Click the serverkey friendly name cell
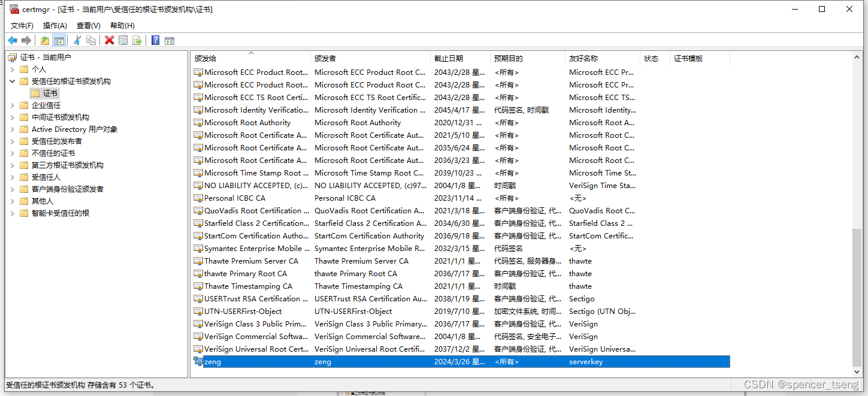 pos(586,362)
